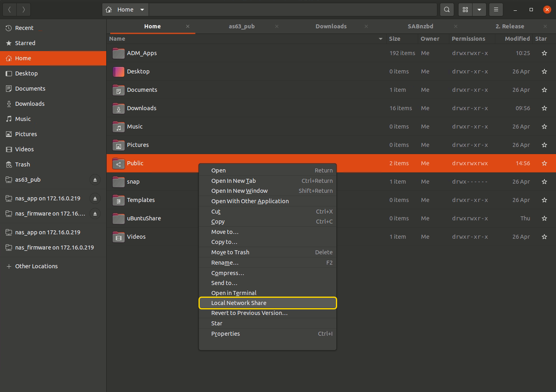Screen dimensions: 556x392
Task: Open the search magnifier button
Action: pos(447,10)
